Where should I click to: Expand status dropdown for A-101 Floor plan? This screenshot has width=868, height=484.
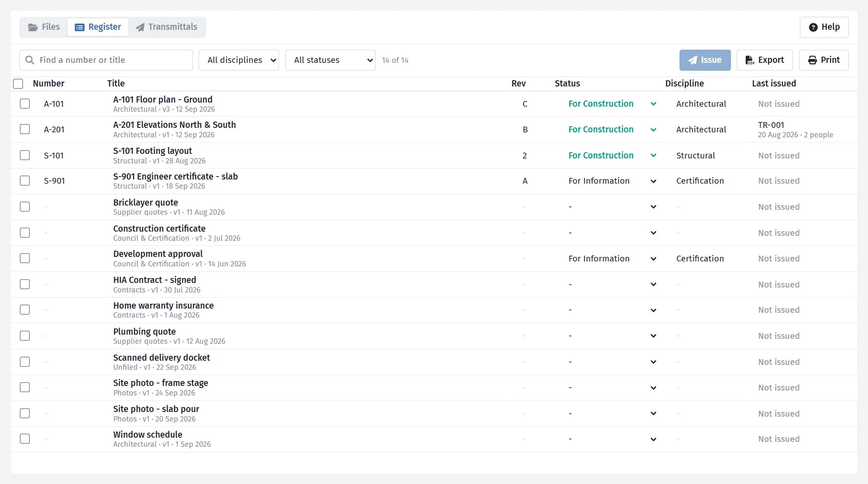click(612, 104)
